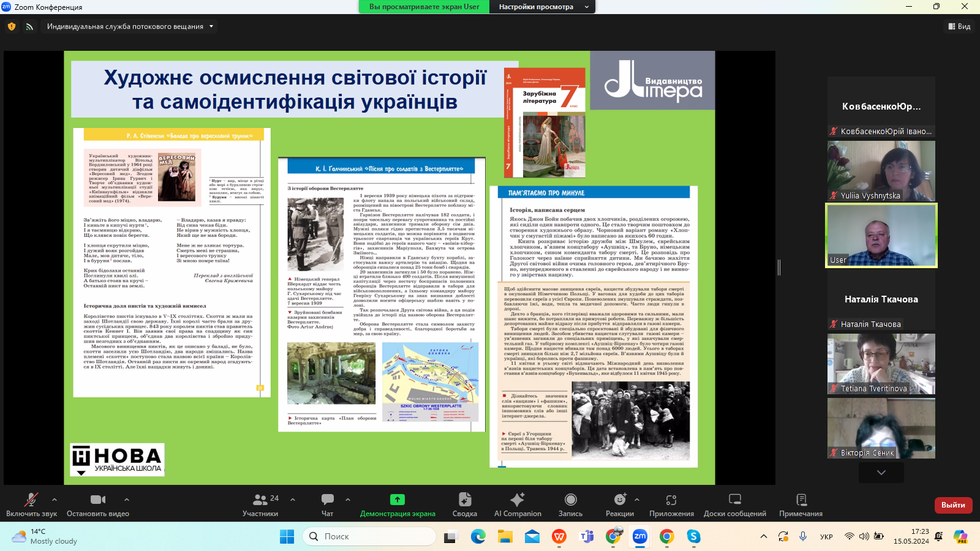Open the Приложения apps icon
Screen dimensions: 980x551
click(671, 500)
